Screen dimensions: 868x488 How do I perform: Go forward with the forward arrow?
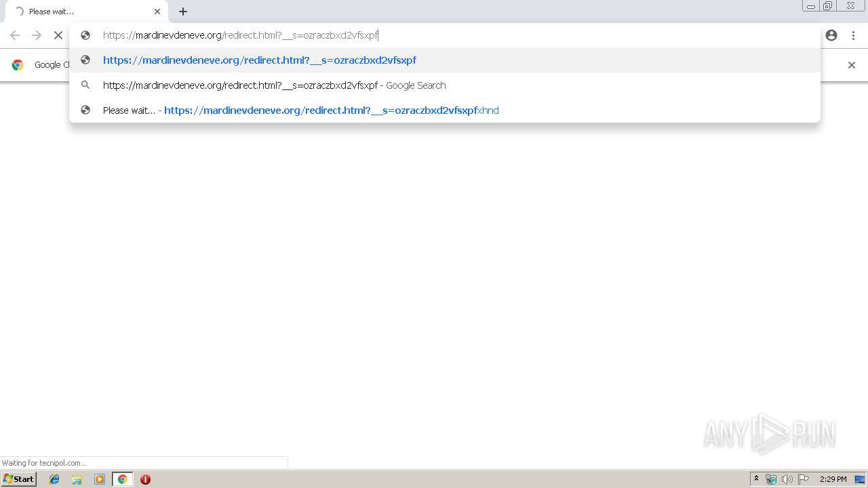(x=37, y=35)
